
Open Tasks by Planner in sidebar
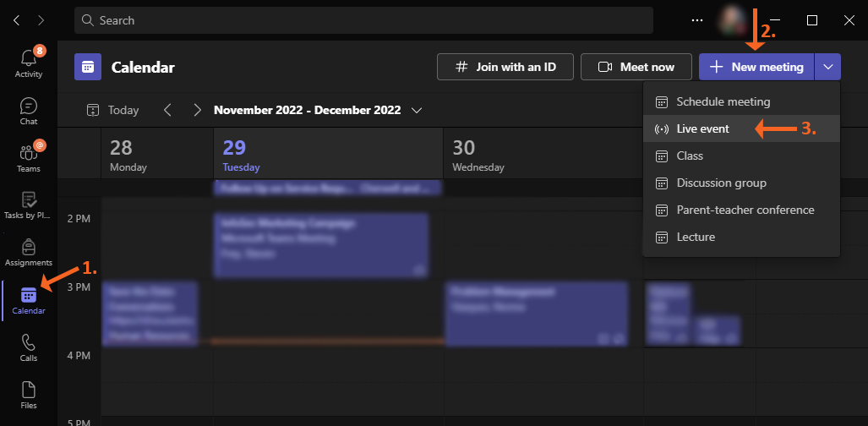coord(28,205)
